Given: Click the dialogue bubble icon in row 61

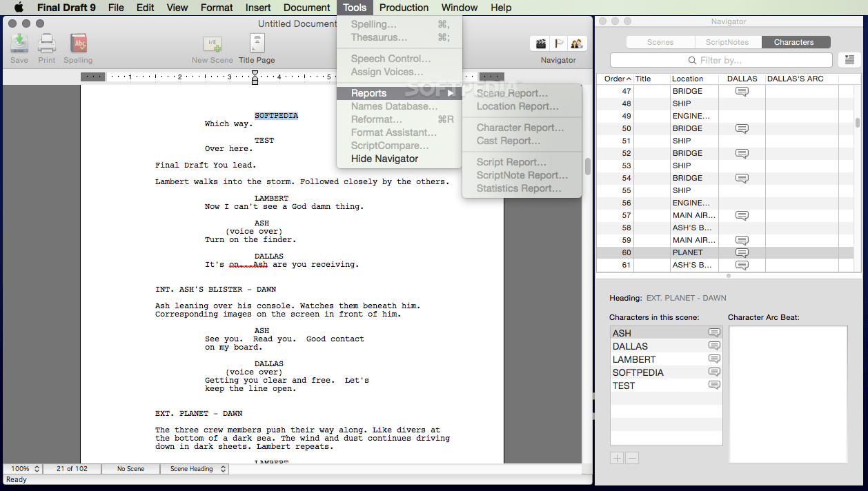Looking at the screenshot, I should pyautogui.click(x=742, y=265).
